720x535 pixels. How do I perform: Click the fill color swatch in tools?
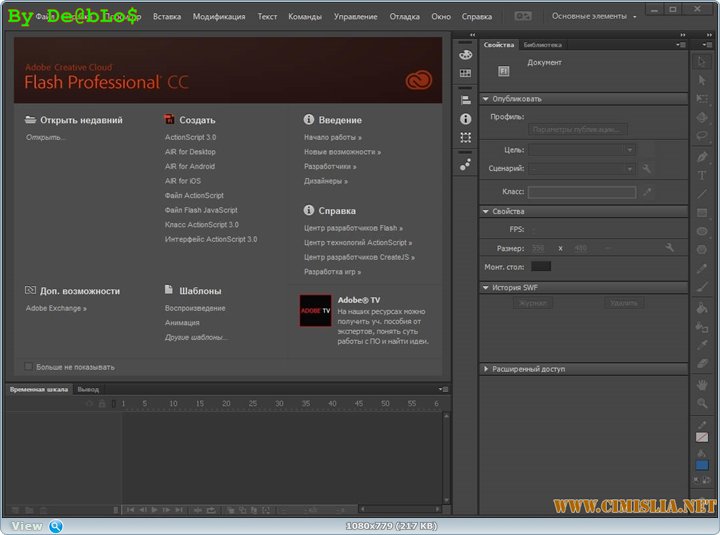(x=702, y=465)
